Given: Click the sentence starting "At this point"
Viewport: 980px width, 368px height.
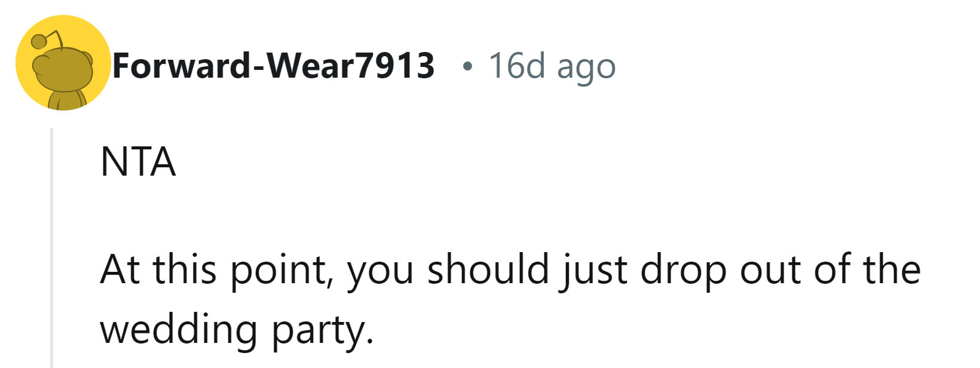Looking at the screenshot, I should 510,269.
